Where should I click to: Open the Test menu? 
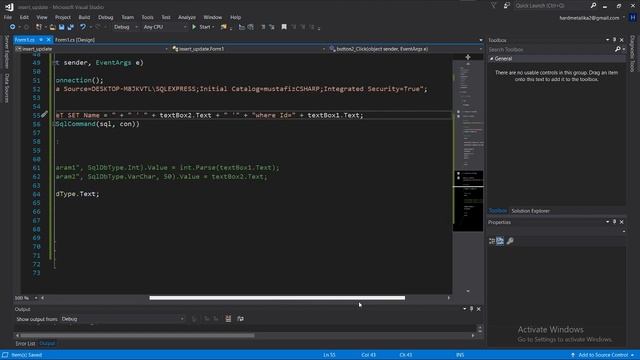click(166, 17)
